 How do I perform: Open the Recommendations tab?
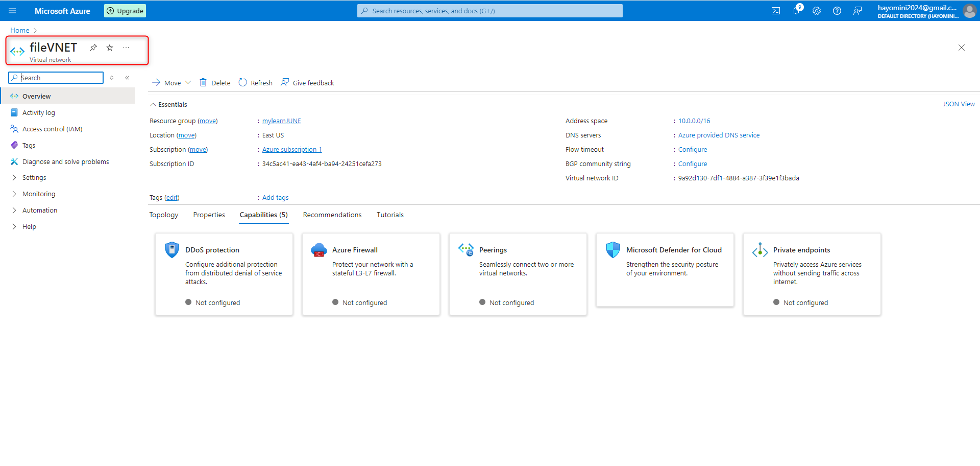click(x=332, y=215)
